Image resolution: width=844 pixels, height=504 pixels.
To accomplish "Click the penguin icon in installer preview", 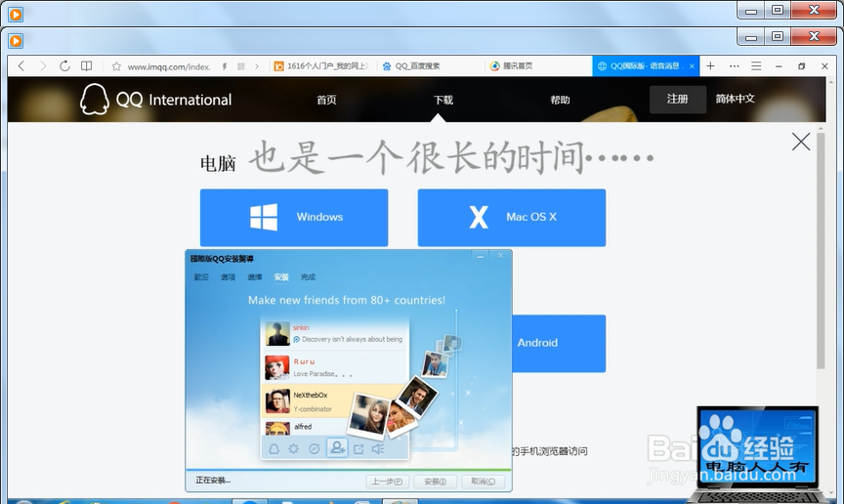I will pyautogui.click(x=274, y=448).
